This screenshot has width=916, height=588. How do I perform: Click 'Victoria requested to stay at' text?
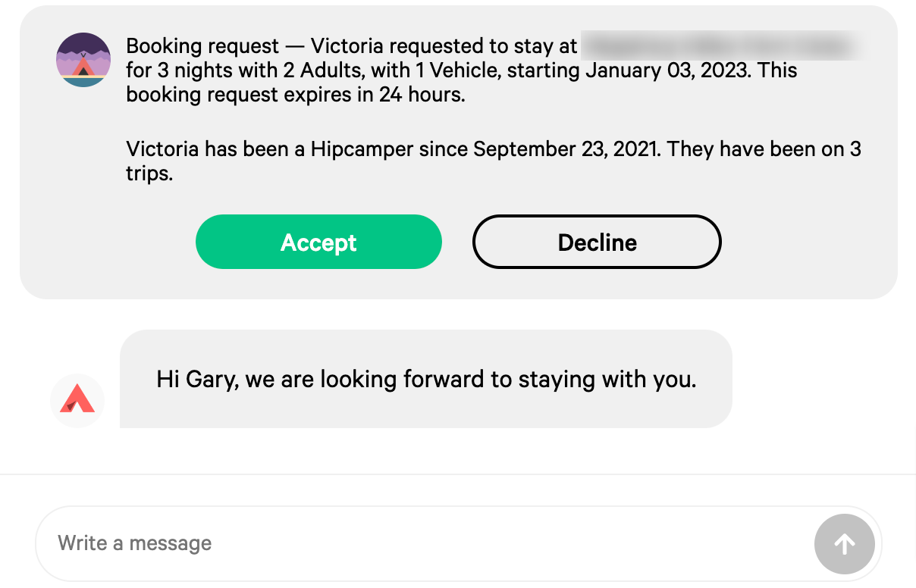coord(444,46)
